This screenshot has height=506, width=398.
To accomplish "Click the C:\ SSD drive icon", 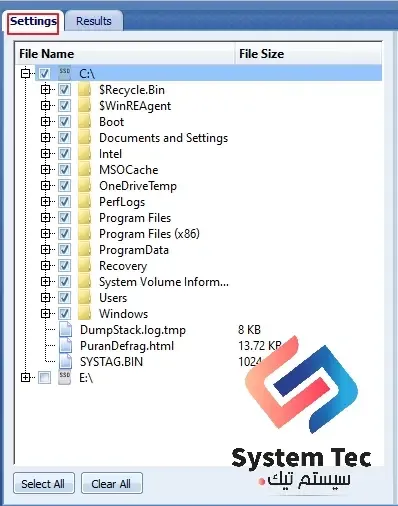I will click(64, 73).
